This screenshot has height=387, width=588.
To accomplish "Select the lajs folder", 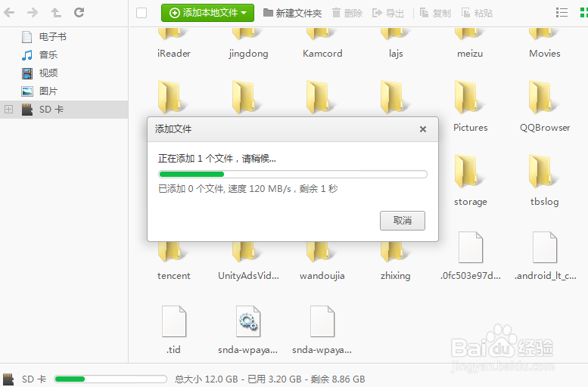I will (396, 44).
